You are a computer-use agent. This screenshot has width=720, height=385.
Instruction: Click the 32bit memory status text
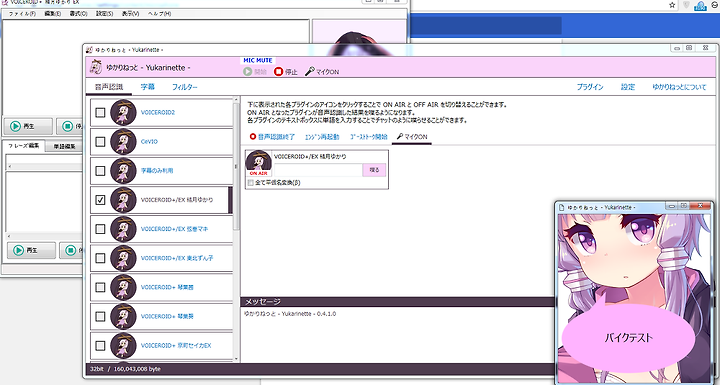pyautogui.click(x=125, y=369)
